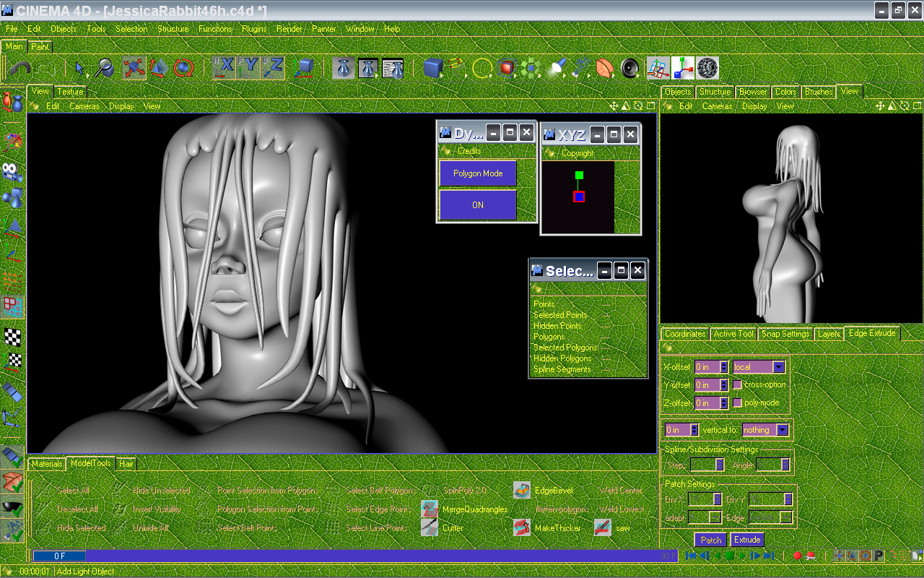
Task: Add a light object
Action: click(556, 69)
